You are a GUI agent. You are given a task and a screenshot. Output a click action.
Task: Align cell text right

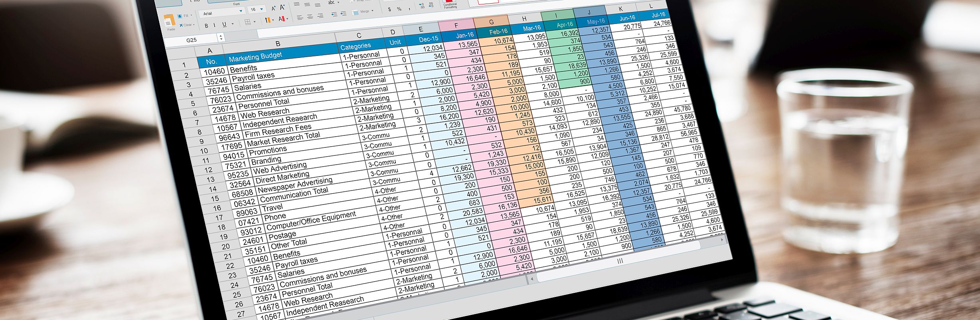(320, 16)
